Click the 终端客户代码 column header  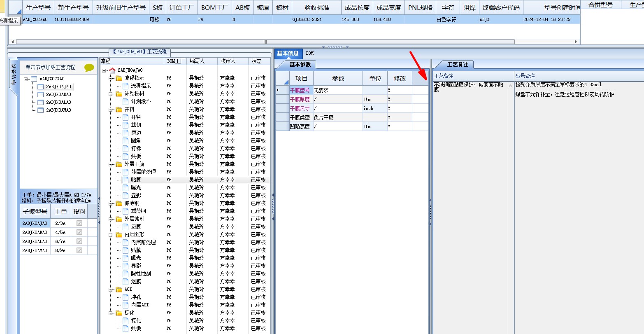(x=501, y=8)
